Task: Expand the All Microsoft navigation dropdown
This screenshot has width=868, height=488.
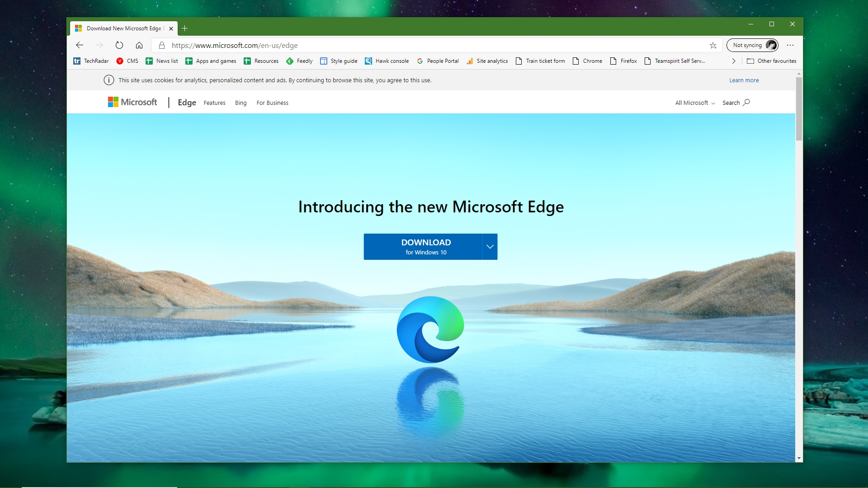Action: (694, 103)
